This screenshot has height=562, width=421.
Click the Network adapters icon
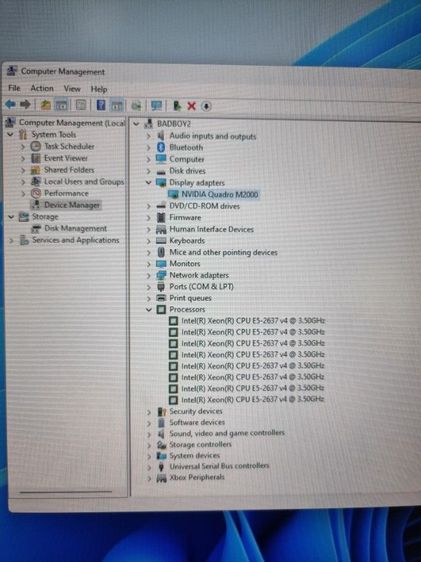161,275
